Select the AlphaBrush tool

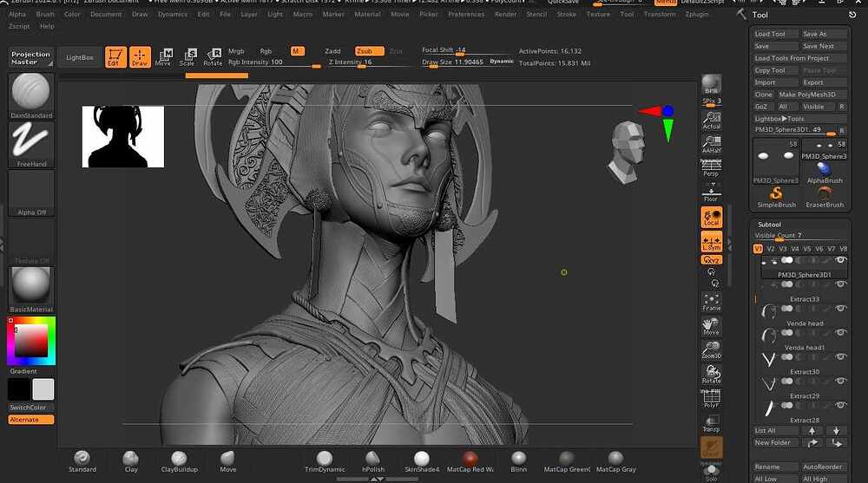(x=825, y=173)
